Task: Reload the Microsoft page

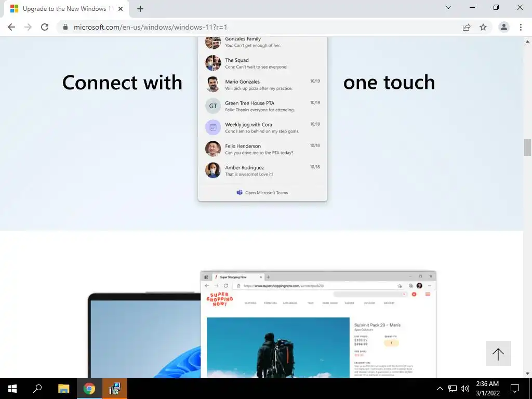Action: pyautogui.click(x=45, y=27)
